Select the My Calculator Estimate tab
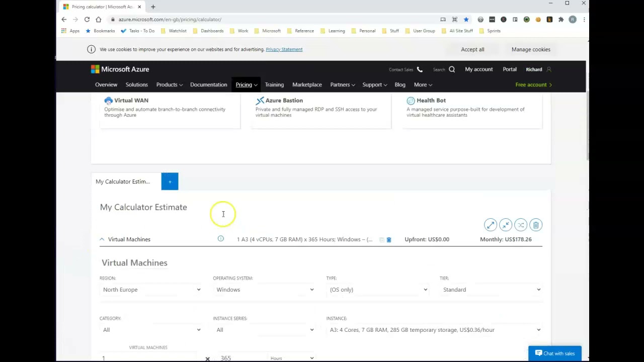The height and width of the screenshot is (362, 644). tap(126, 182)
